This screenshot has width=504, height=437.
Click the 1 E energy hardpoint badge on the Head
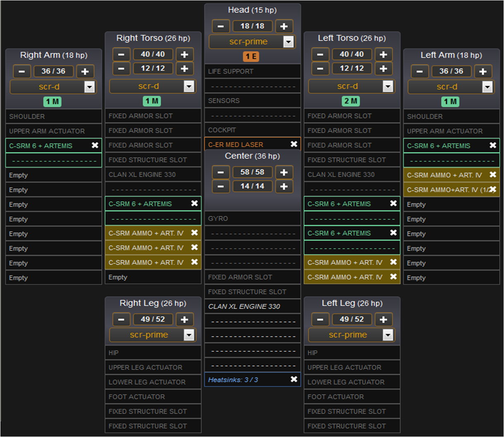251,57
